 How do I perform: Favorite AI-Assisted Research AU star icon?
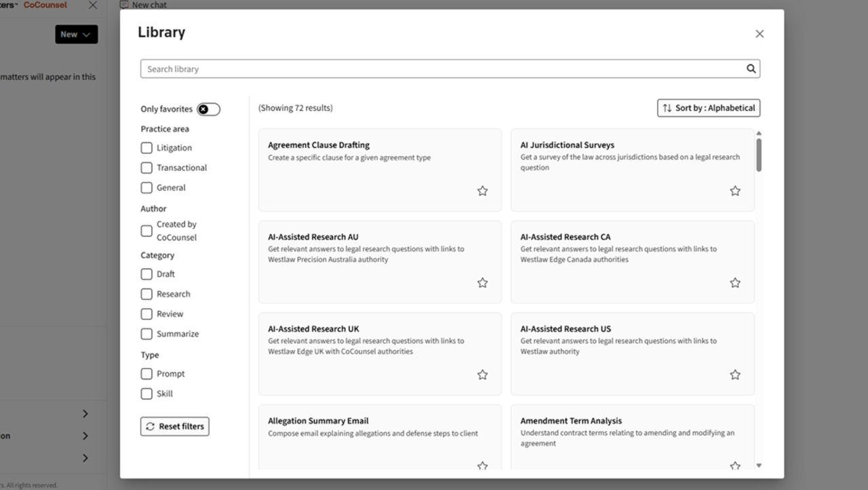point(482,283)
